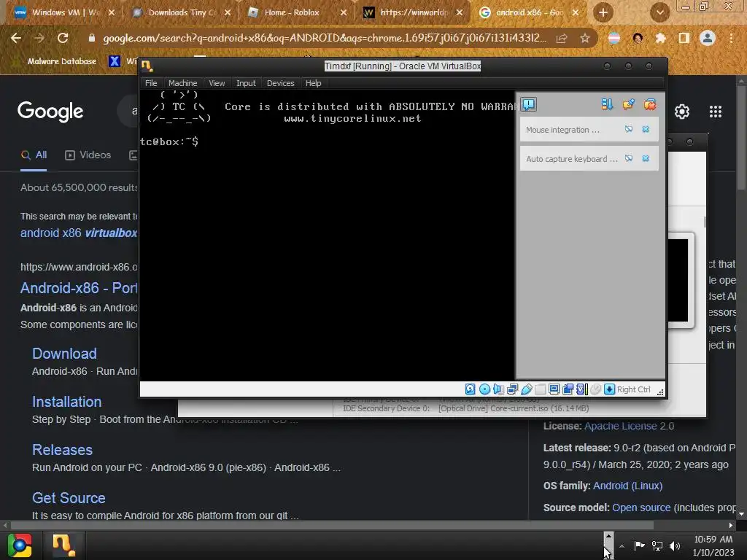This screenshot has height=560, width=747.
Task: Toggle the Chrome side panel
Action: 684,38
